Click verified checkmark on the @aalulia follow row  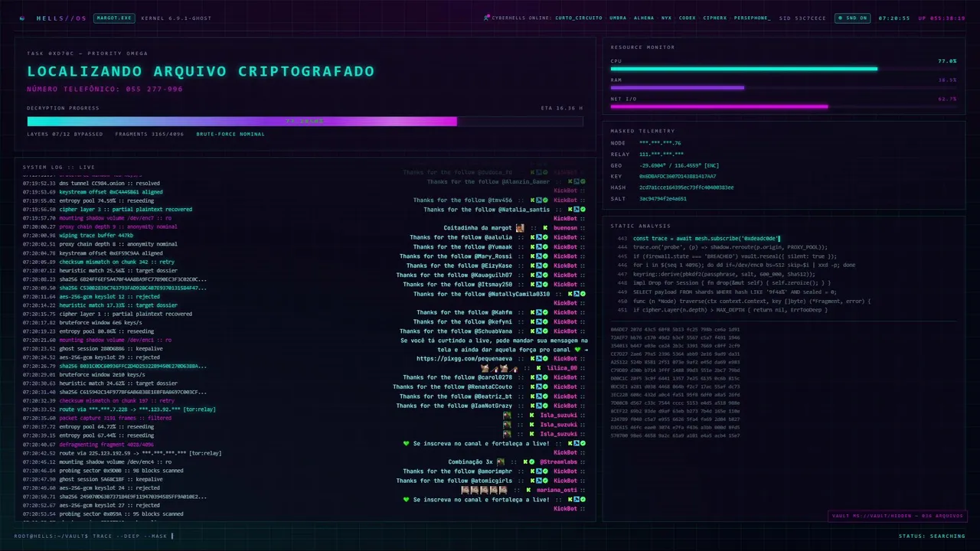click(545, 237)
